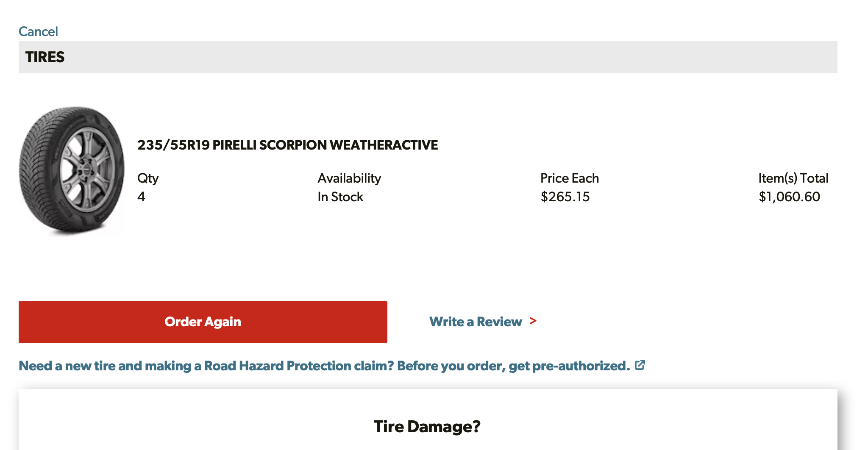Click the Item(s) Total column label
This screenshot has width=868, height=450.
(793, 178)
